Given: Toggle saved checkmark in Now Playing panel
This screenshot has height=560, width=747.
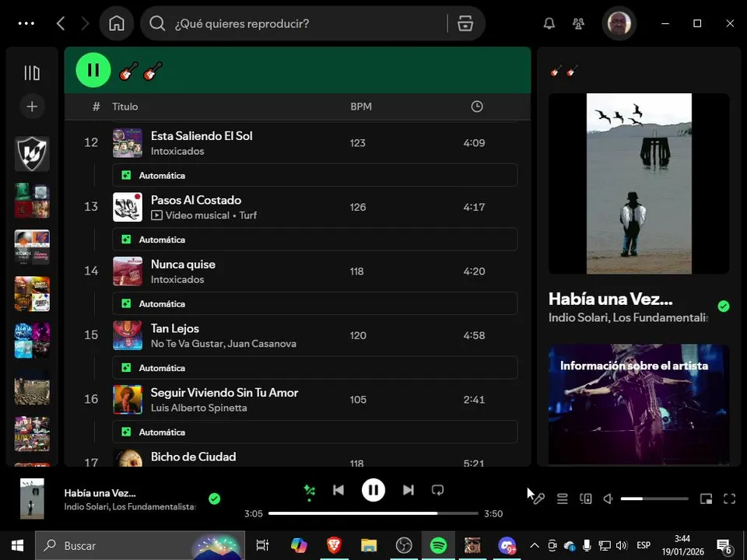Looking at the screenshot, I should pos(724,306).
